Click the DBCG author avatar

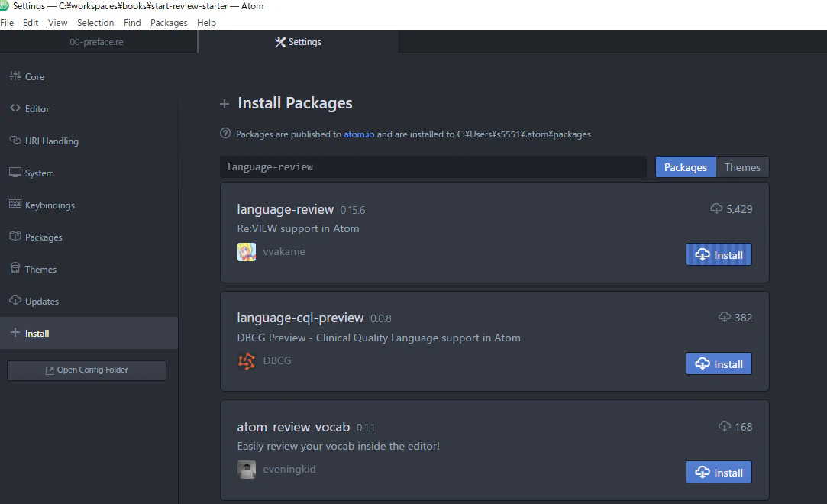point(247,361)
